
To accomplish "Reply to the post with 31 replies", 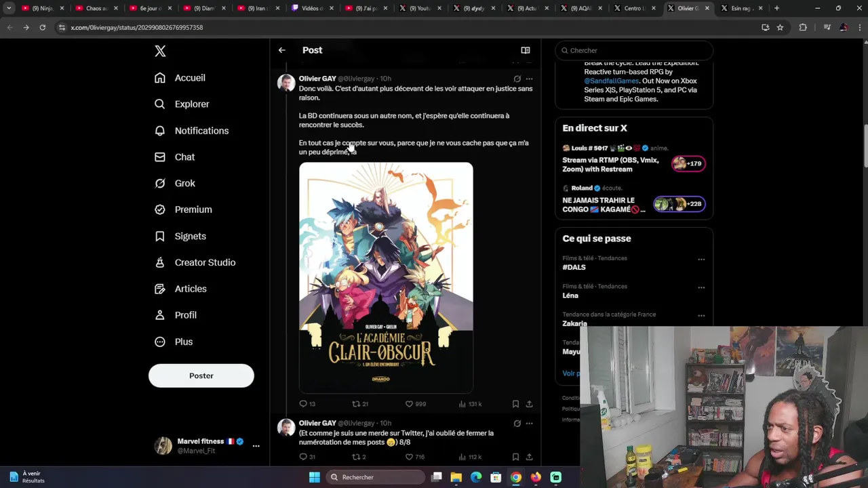I will [307, 457].
